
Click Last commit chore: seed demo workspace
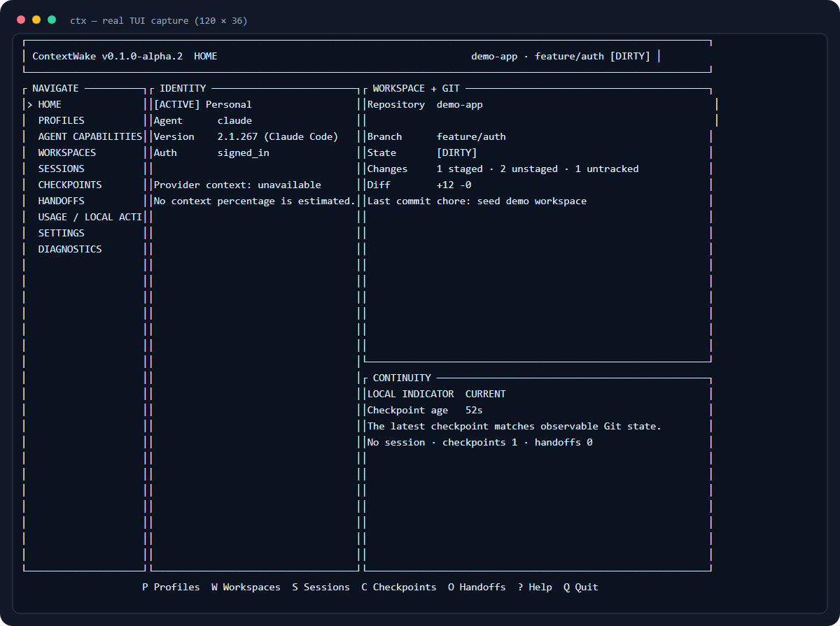[x=477, y=201]
